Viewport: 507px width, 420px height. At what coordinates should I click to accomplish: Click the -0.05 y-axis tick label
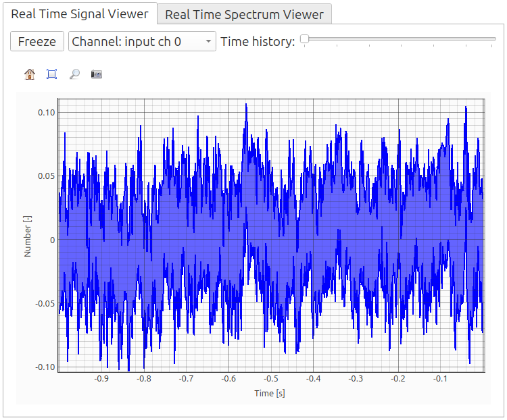point(45,303)
